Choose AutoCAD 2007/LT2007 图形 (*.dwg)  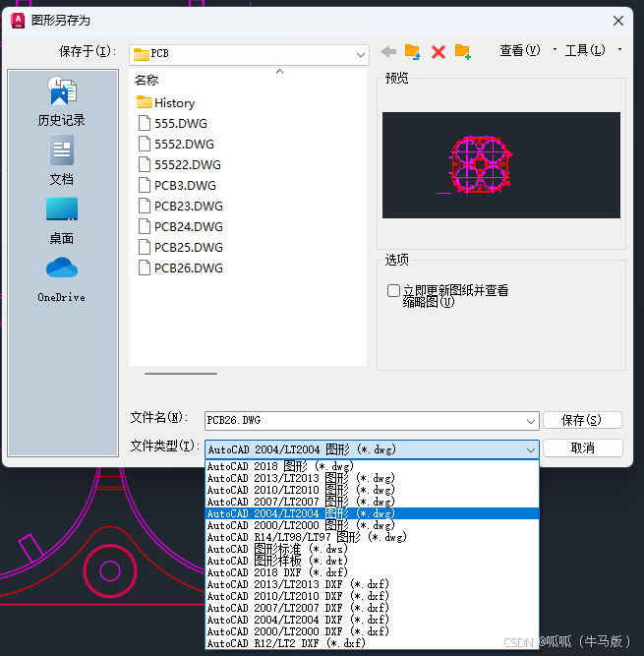372,502
